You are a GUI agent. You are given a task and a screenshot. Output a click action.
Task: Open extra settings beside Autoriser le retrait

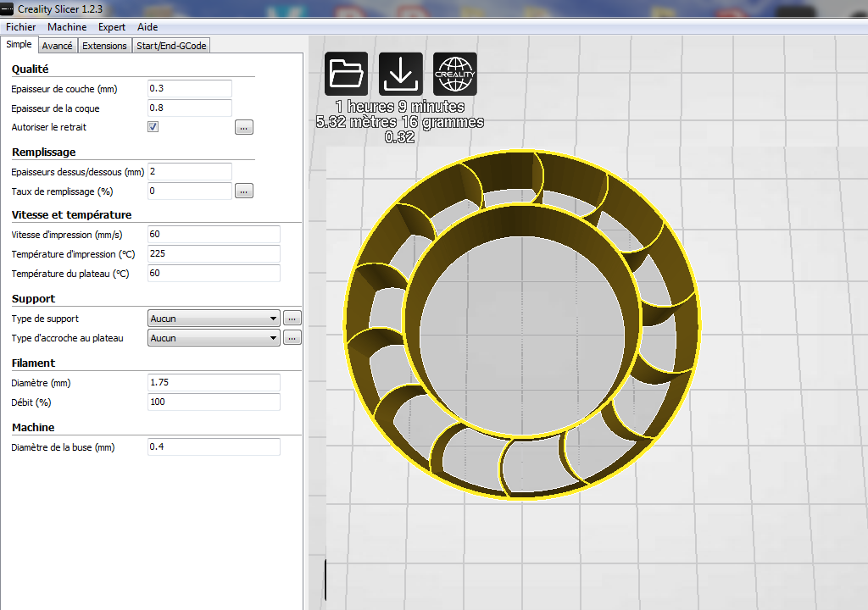click(x=243, y=126)
